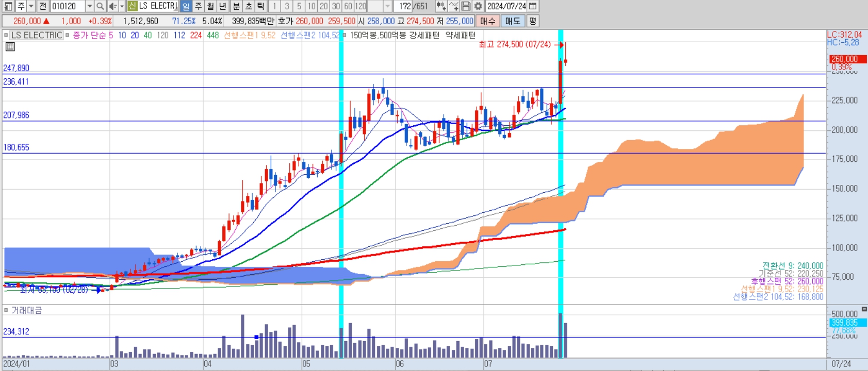Click the 236,411 horizontal line label
This screenshot has height=371, width=868.
click(16, 81)
